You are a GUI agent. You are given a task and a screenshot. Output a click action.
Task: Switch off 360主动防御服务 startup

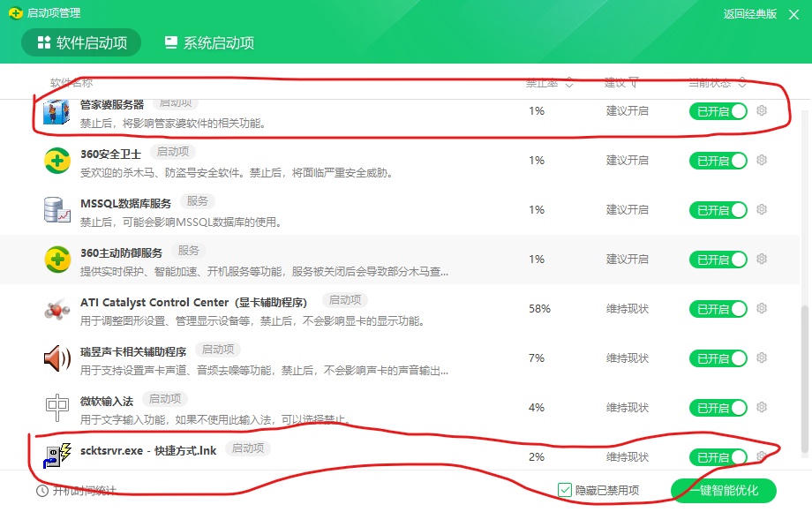click(x=718, y=260)
